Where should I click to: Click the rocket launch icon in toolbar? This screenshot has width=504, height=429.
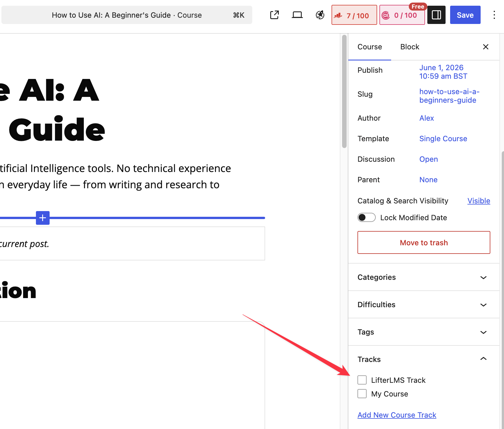tap(320, 15)
